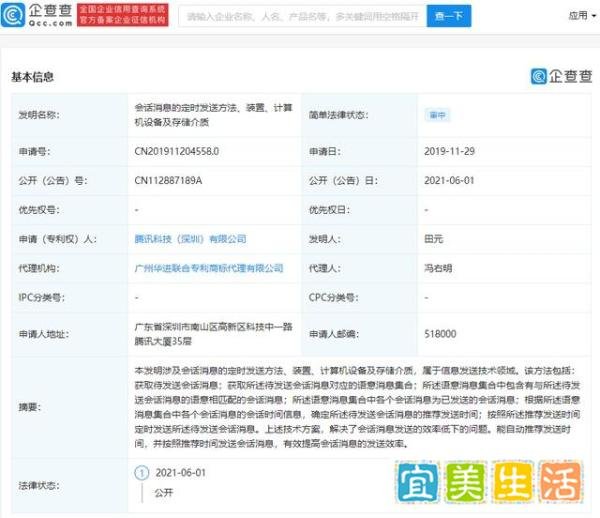Click the 基本信息 section heading

(x=33, y=77)
